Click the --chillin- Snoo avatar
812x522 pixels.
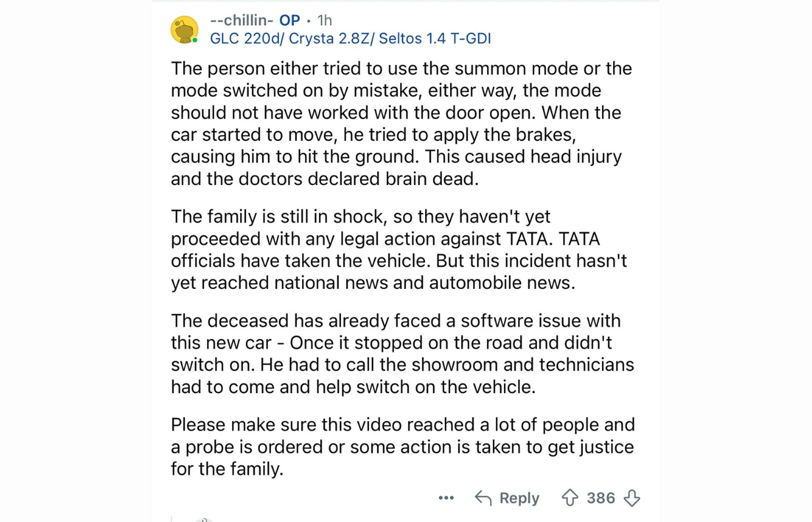tap(184, 28)
